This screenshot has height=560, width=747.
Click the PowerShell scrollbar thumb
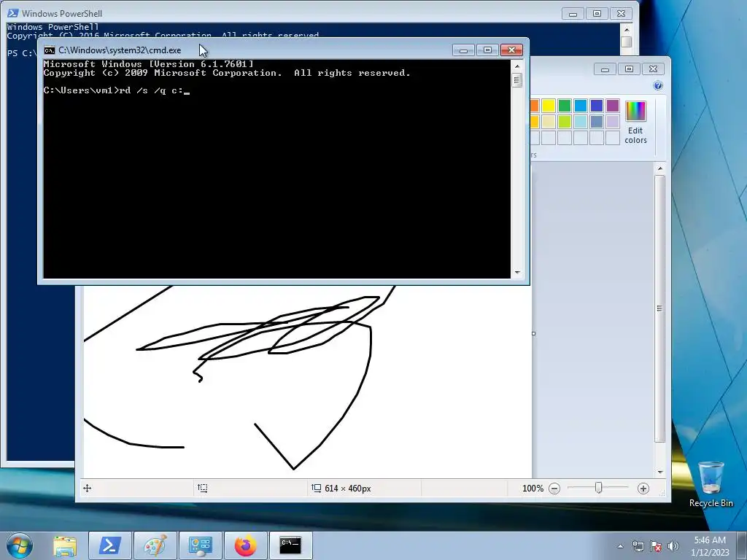click(x=627, y=42)
